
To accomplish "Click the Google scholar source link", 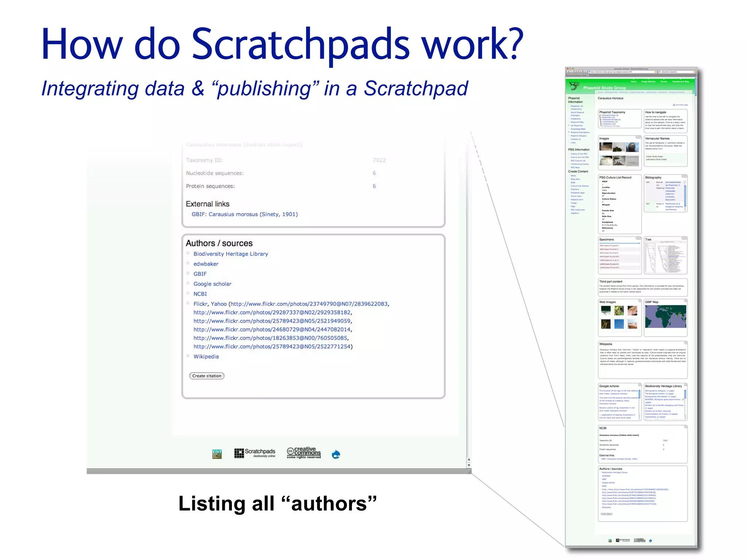I will [212, 284].
